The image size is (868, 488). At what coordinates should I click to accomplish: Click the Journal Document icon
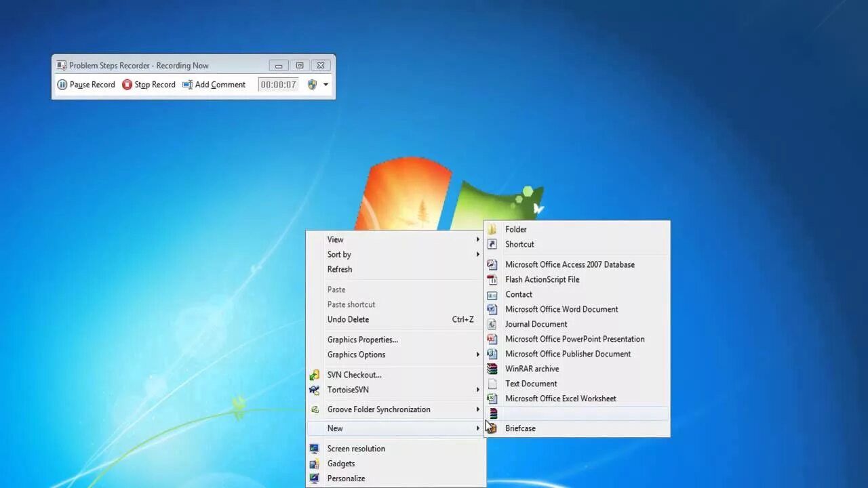pos(492,324)
